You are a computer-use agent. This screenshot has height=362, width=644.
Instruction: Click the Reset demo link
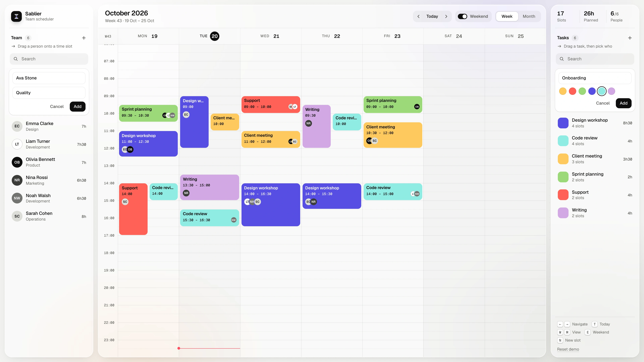click(x=568, y=349)
